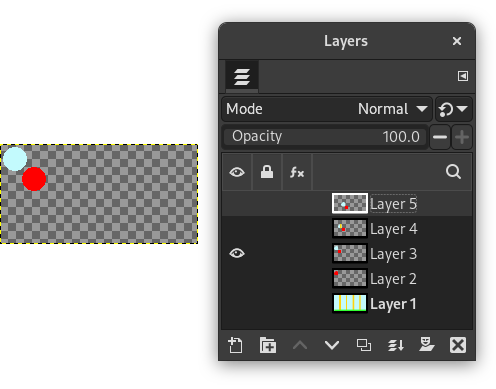
Task: Open the Mode Normal dropdown
Action: coord(327,109)
